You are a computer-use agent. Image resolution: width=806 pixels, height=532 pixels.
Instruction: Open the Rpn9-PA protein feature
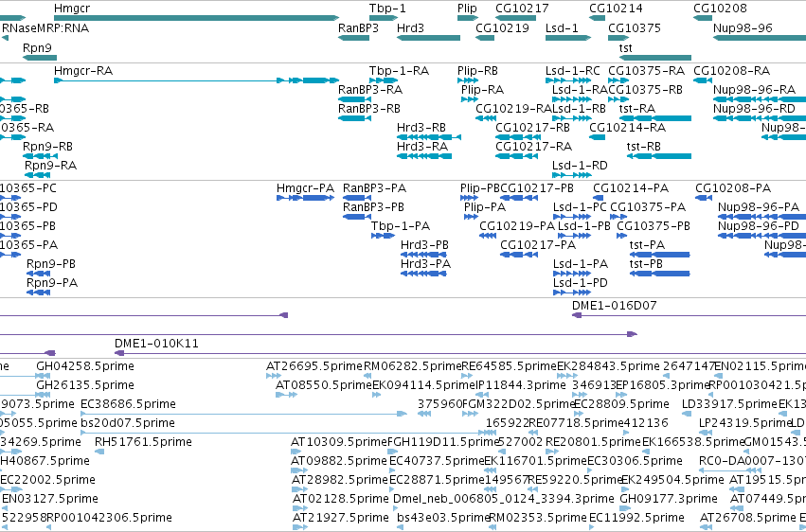pyautogui.click(x=39, y=293)
